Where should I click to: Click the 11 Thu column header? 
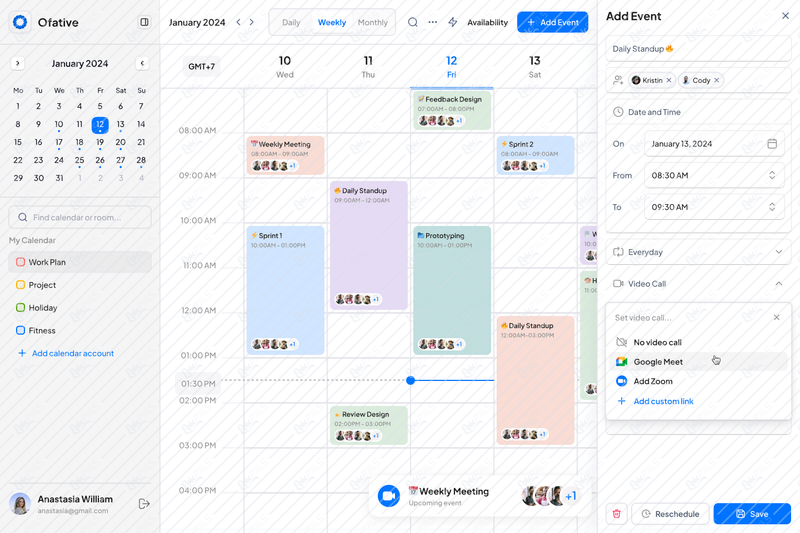(x=368, y=66)
